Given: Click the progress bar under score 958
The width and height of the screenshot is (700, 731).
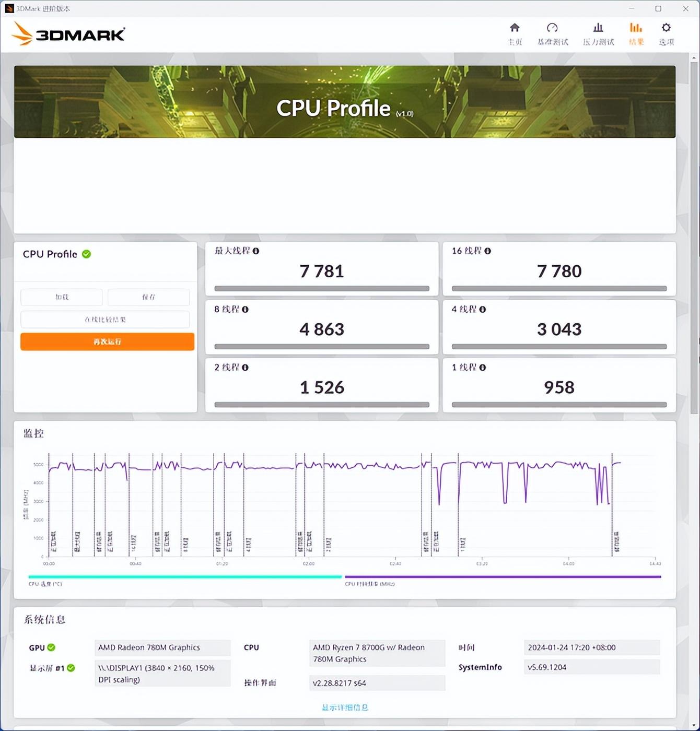Looking at the screenshot, I should pos(559,405).
